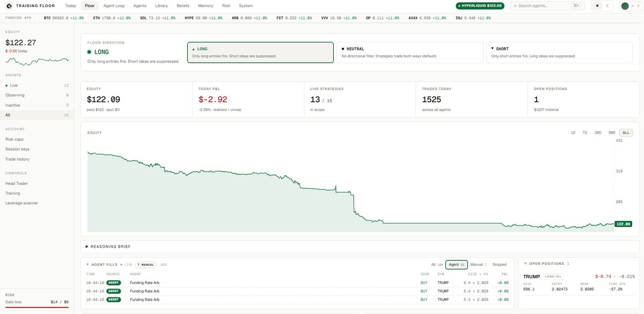Switch to dark theme moon icon
644x314 pixels.
click(x=608, y=6)
